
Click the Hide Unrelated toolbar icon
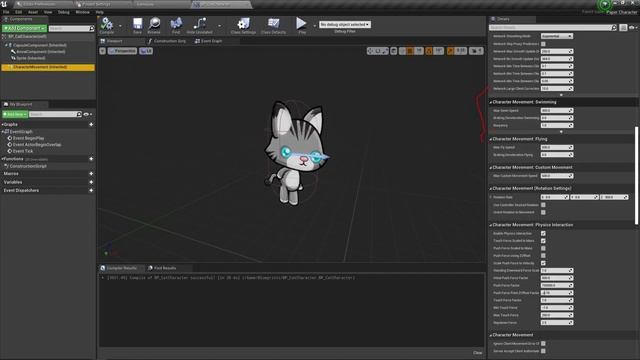coord(200,24)
